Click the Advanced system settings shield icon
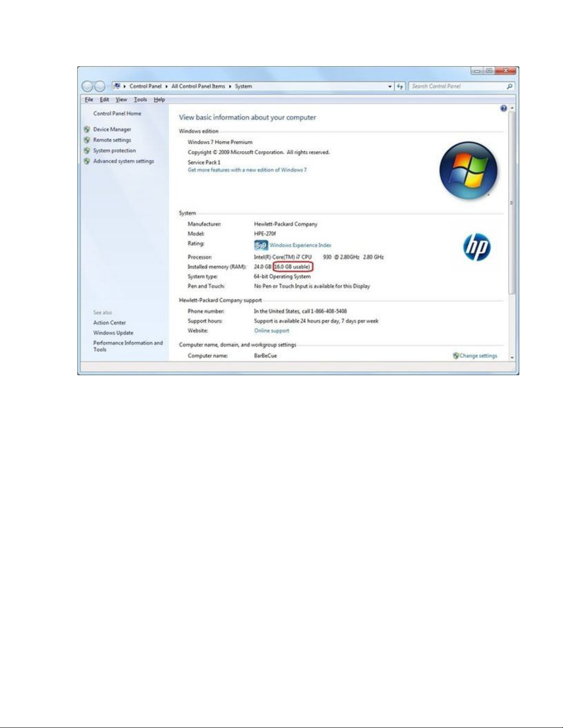This screenshot has height=728, width=563. pos(87,161)
